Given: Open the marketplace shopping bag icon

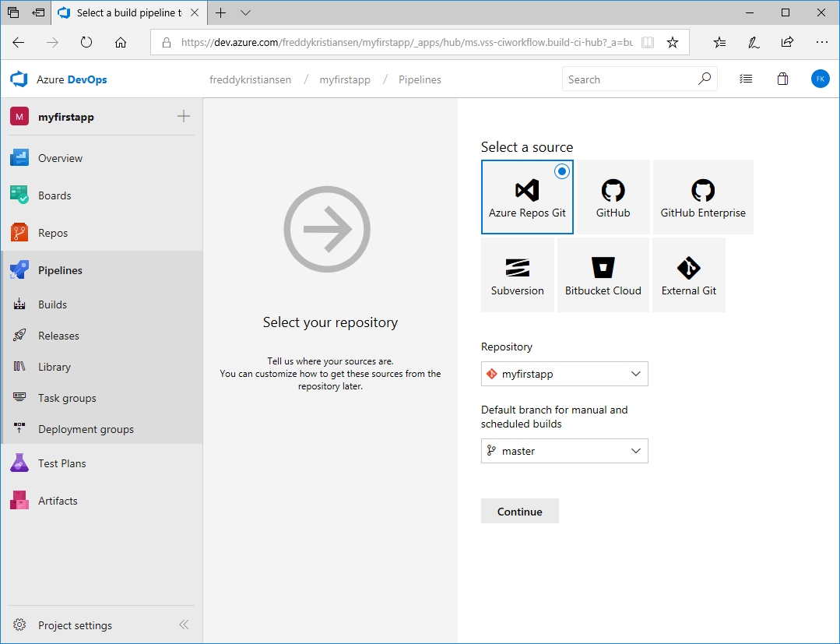Looking at the screenshot, I should (782, 79).
